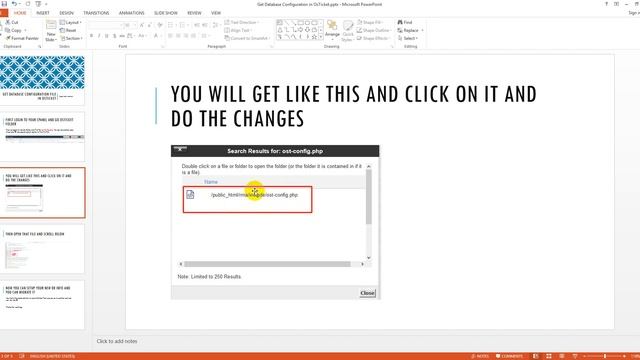Toggle the NOTES pane in the status bar
Screen dimensions: 640x360
point(480,356)
